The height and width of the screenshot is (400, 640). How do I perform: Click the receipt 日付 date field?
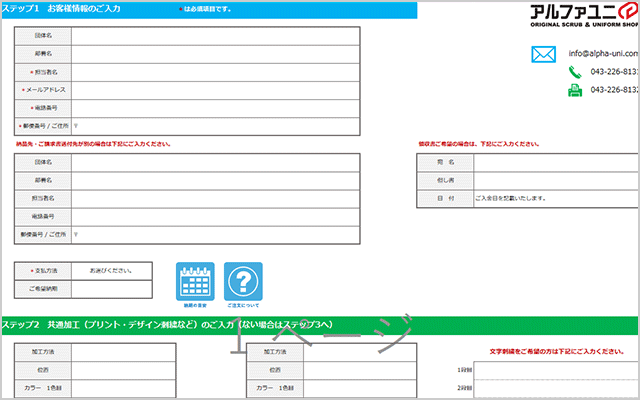click(555, 198)
